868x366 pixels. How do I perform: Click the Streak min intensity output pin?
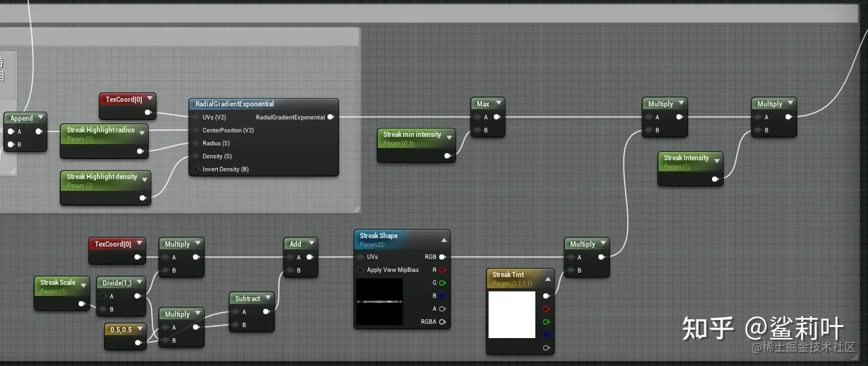tap(447, 156)
